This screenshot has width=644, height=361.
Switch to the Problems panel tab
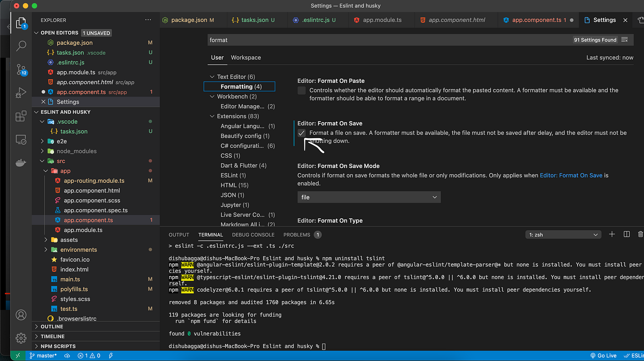[297, 235]
